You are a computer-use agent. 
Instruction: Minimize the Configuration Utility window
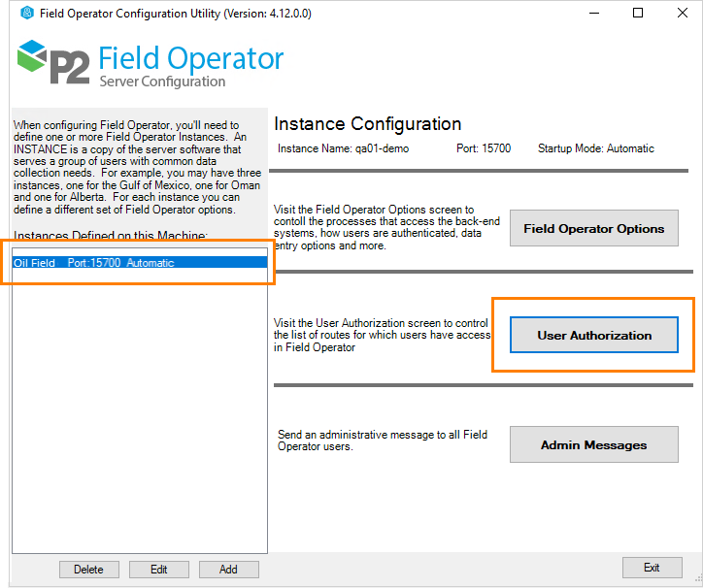(592, 13)
